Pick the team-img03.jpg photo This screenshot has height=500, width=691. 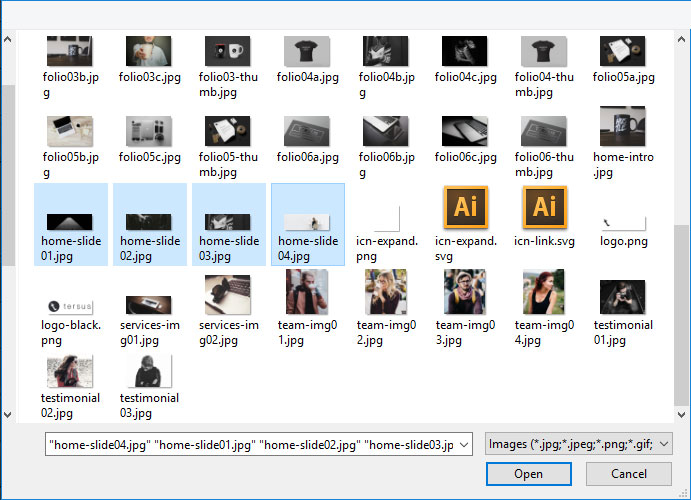click(465, 292)
